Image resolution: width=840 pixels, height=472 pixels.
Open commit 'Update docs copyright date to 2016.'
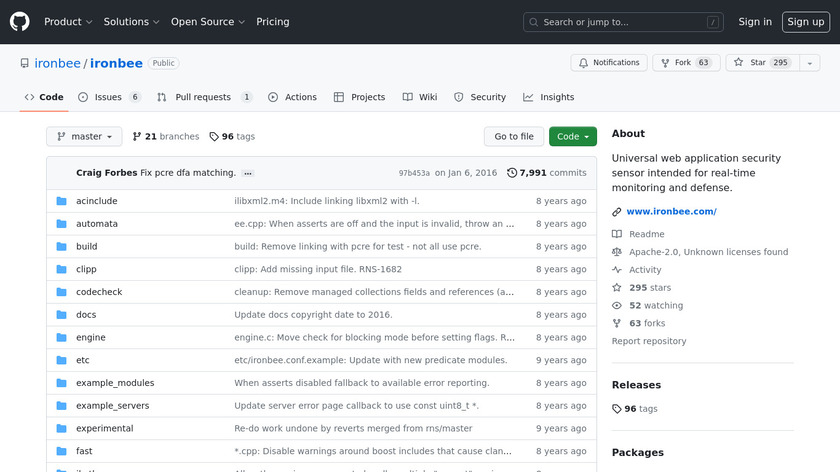(x=313, y=315)
